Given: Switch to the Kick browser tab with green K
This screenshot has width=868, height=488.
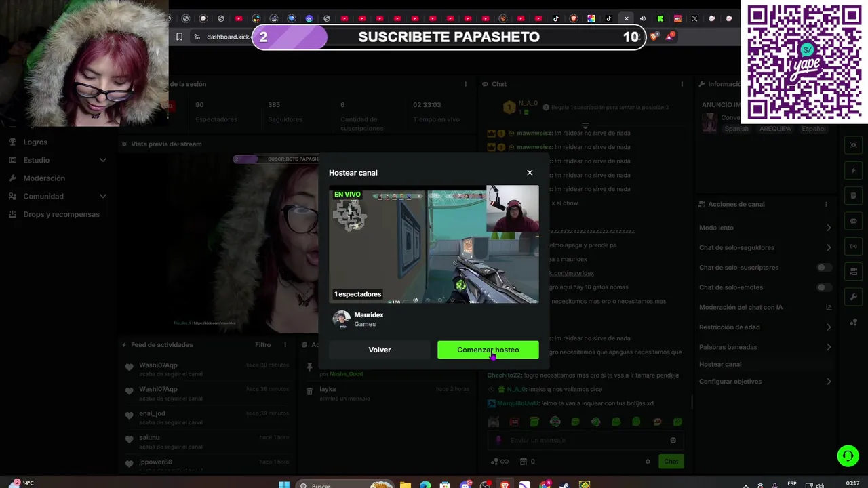Looking at the screenshot, I should [660, 18].
